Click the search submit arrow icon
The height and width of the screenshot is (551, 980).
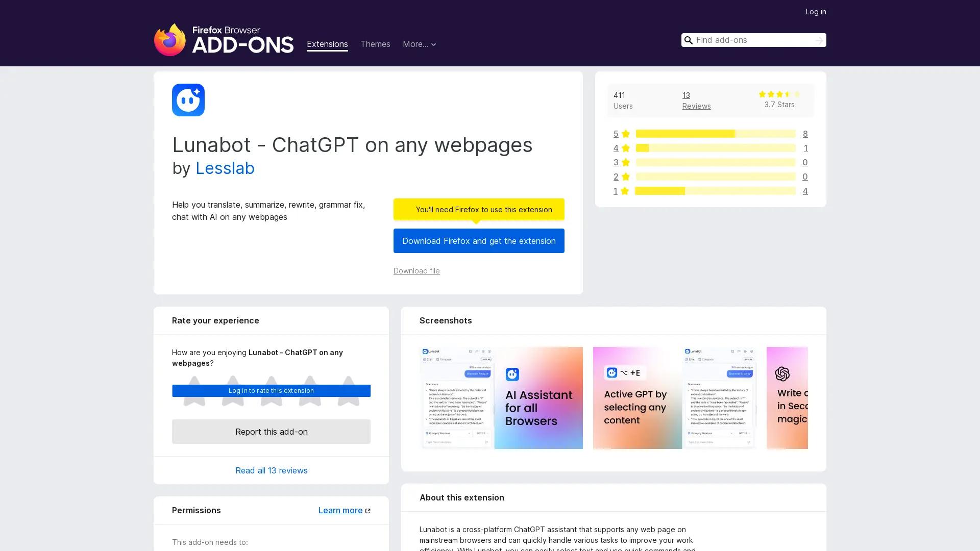point(819,40)
